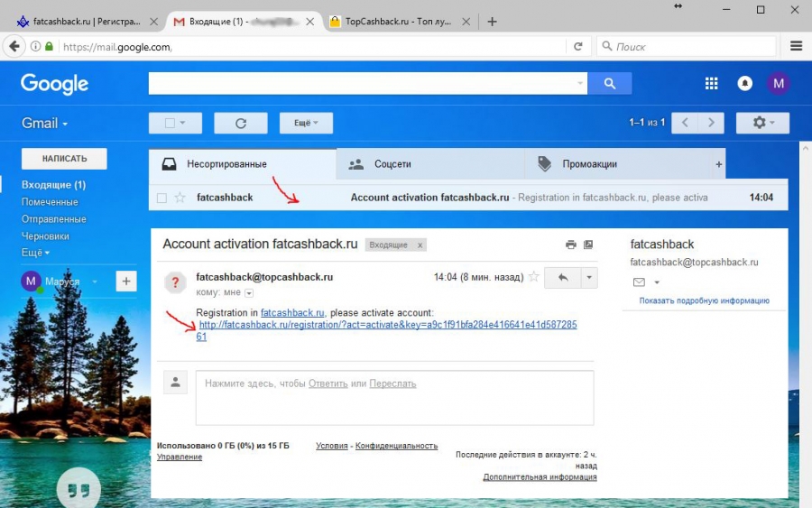Click the Маруся chat avatar

point(31,282)
